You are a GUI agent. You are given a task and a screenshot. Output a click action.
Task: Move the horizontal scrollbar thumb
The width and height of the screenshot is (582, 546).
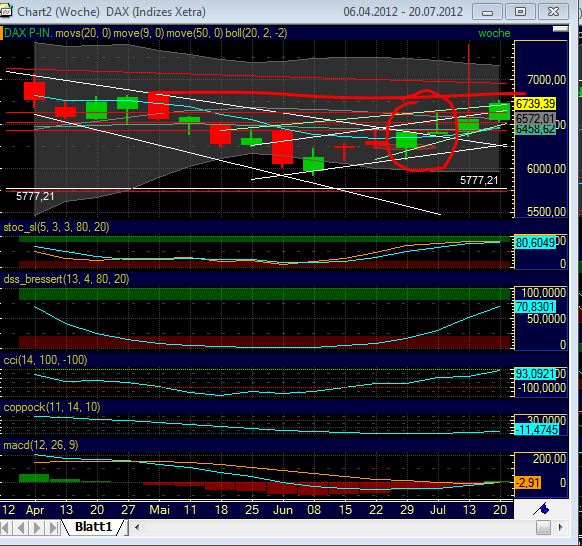pos(543,527)
